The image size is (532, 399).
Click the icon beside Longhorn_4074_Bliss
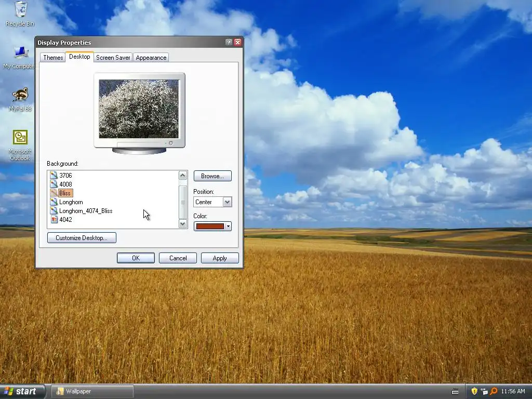point(54,210)
